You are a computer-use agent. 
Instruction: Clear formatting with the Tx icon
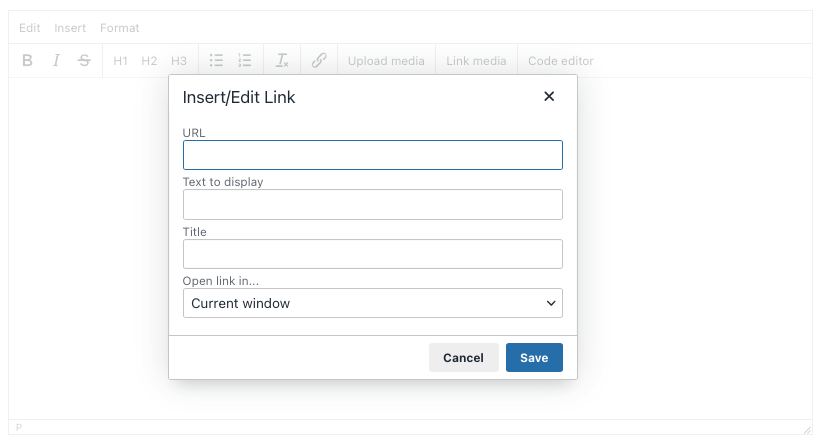point(282,61)
